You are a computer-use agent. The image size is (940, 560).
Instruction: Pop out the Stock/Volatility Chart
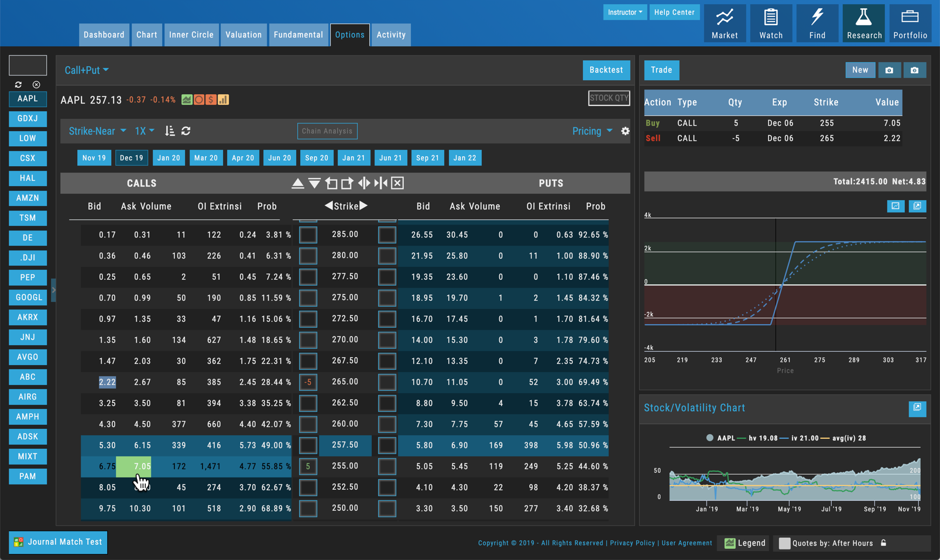coord(917,408)
